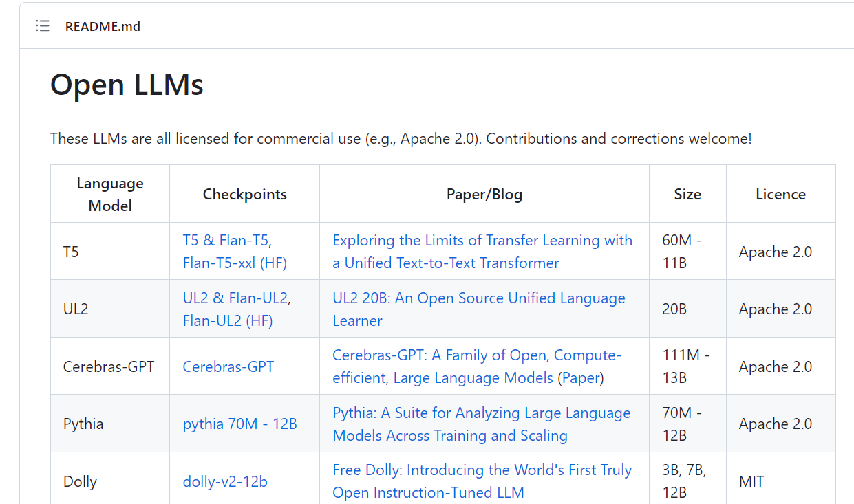Open the dolly-v2-12b checkpoint link
Image resolution: width=854 pixels, height=504 pixels.
(225, 481)
